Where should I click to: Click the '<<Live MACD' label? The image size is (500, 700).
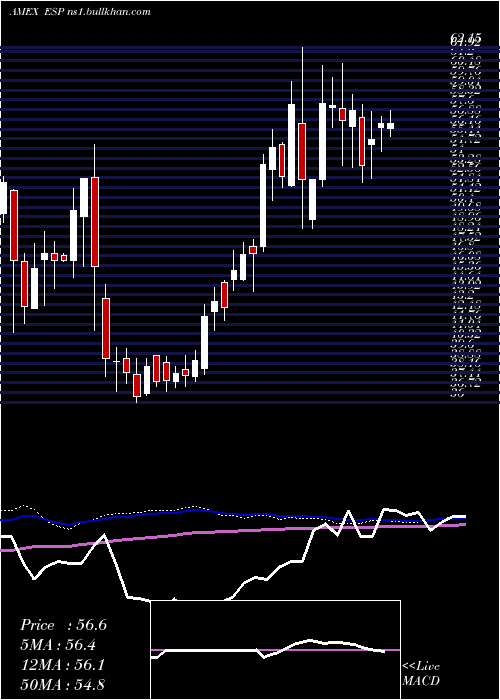pyautogui.click(x=421, y=674)
